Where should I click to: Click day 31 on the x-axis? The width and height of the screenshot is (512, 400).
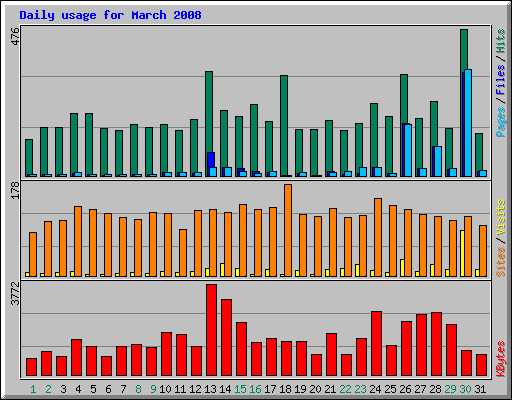(480, 389)
